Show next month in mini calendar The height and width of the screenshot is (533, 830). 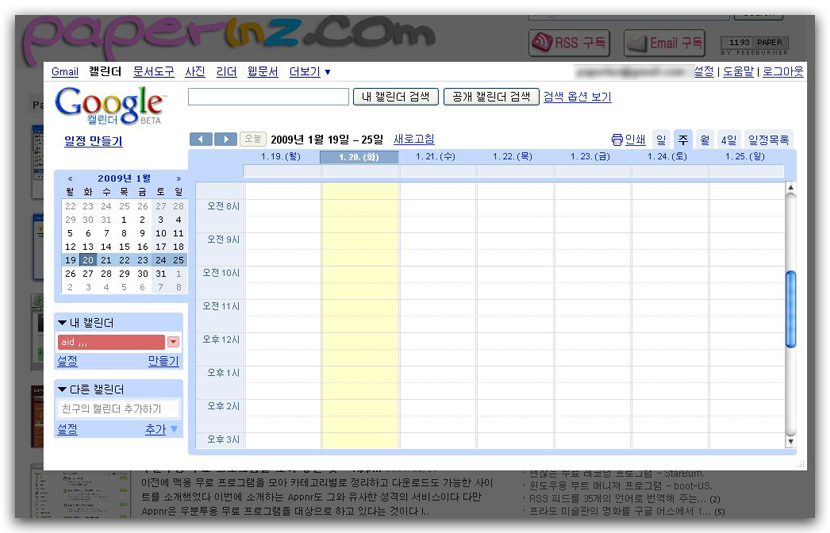tap(178, 179)
